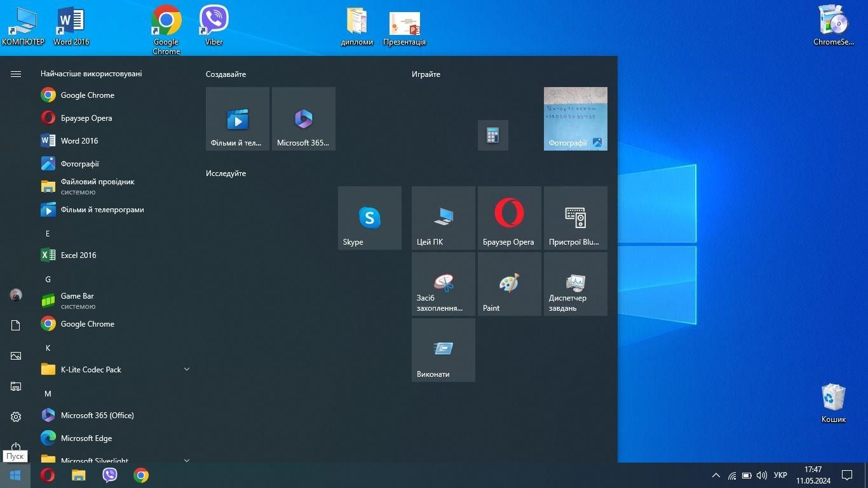Click the Играйте tile group header
The height and width of the screenshot is (488, 868).
pyautogui.click(x=426, y=74)
